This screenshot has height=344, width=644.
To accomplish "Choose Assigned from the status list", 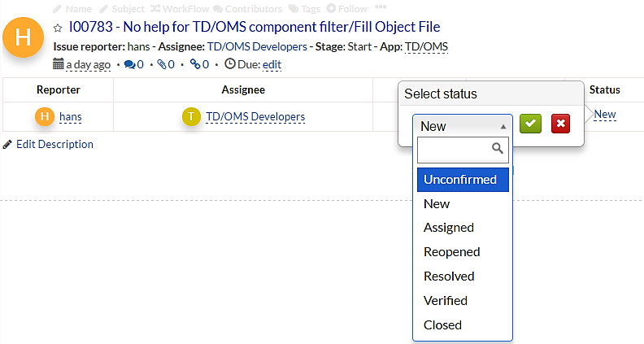I will (x=449, y=228).
